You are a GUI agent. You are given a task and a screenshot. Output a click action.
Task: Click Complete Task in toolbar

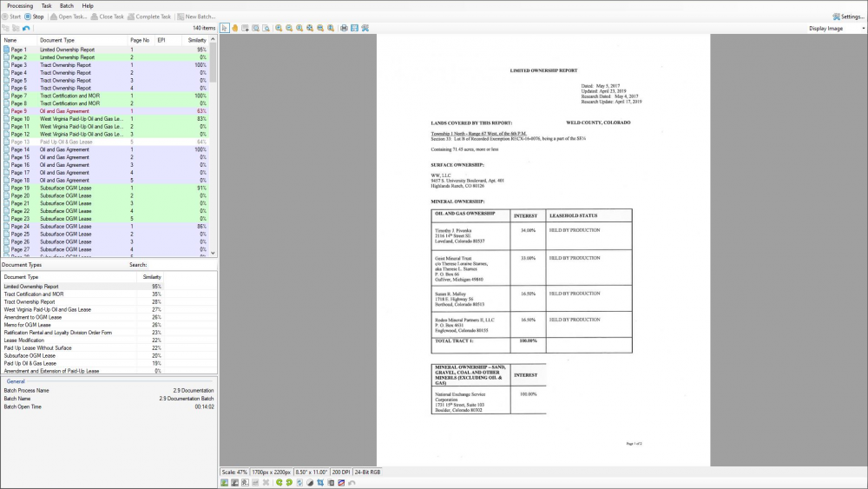point(149,17)
